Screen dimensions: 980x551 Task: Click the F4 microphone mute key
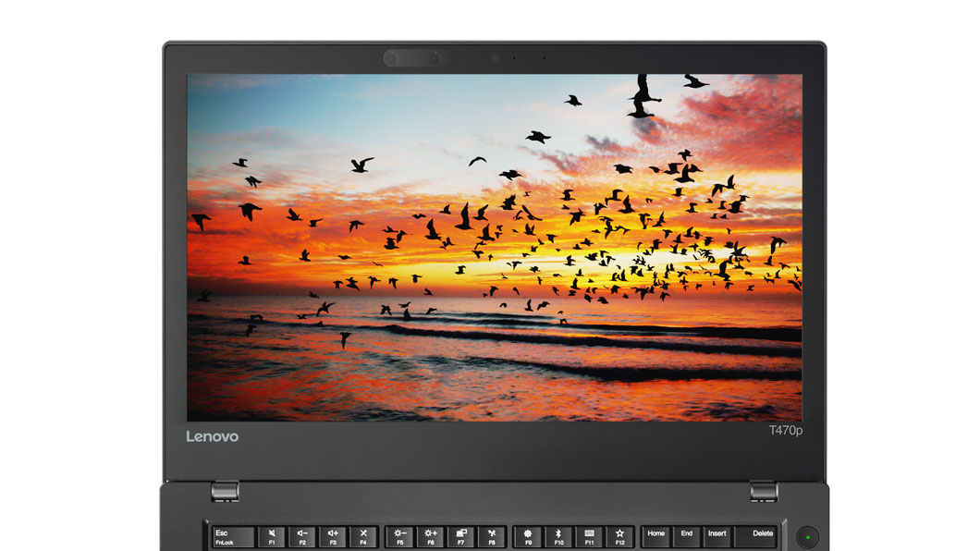(363, 537)
